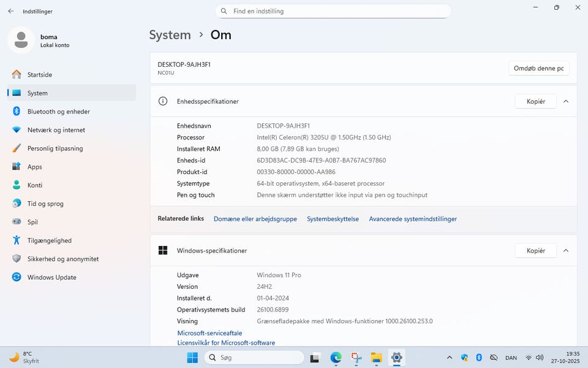Viewport: 588px width, 368px height.
Task: Click the Find en indstilling search box
Action: [333, 11]
